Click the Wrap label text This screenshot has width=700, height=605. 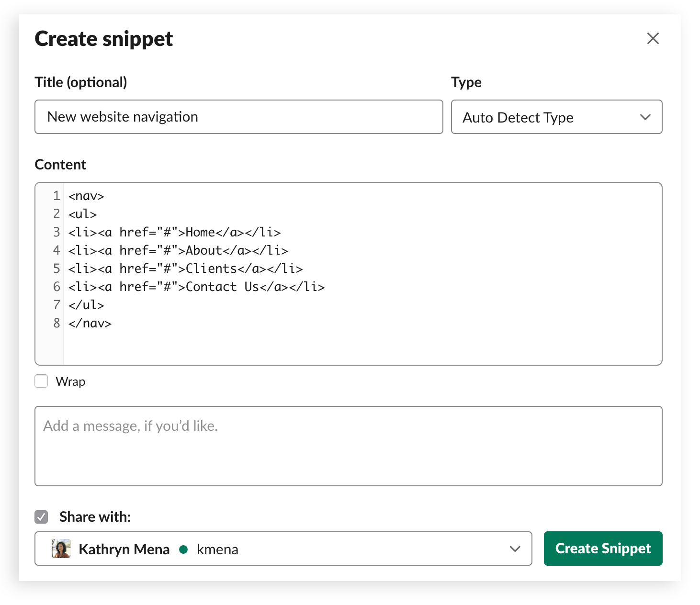coord(70,381)
